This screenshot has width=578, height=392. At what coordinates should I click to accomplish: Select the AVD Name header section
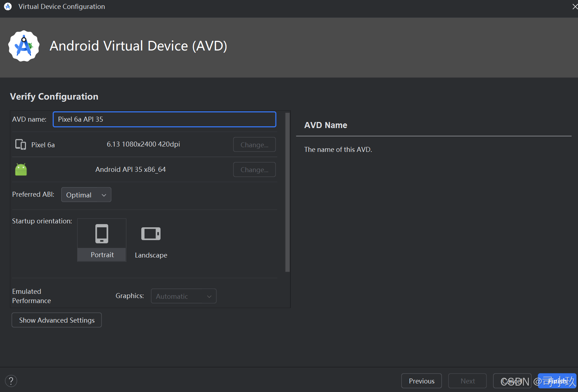point(325,125)
